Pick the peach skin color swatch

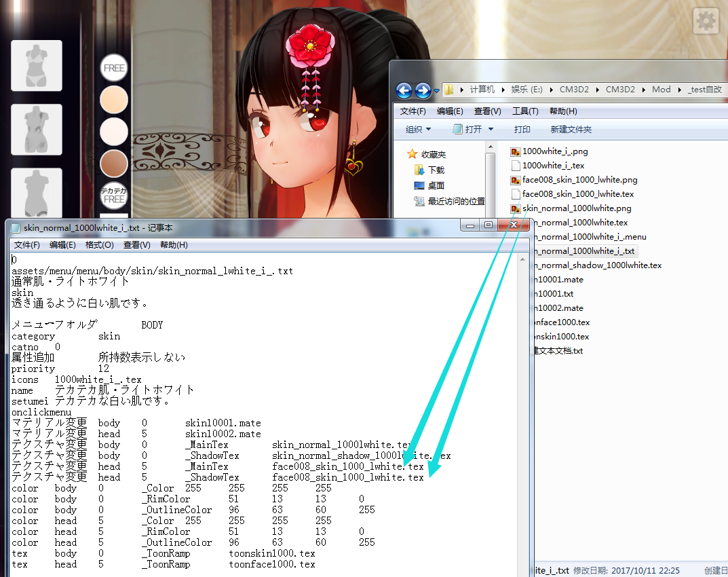[x=114, y=100]
